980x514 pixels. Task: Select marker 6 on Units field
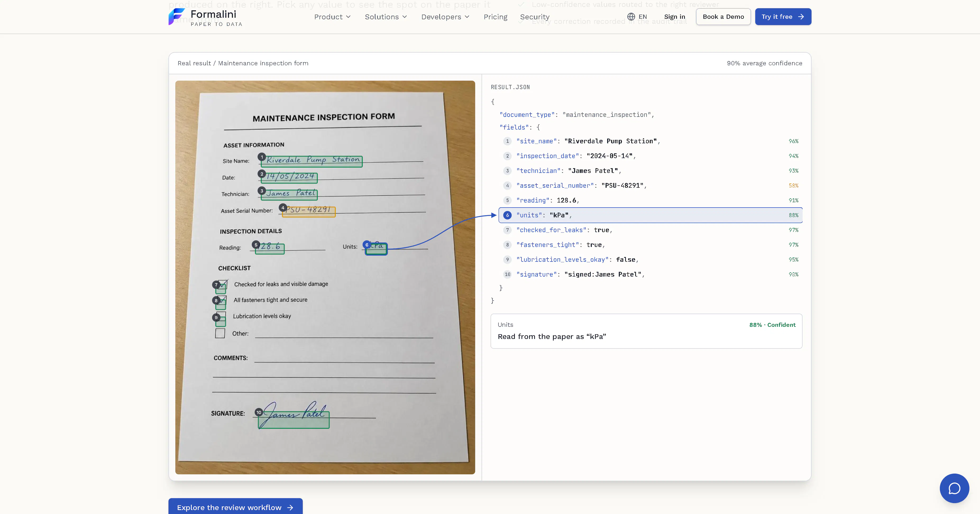367,245
